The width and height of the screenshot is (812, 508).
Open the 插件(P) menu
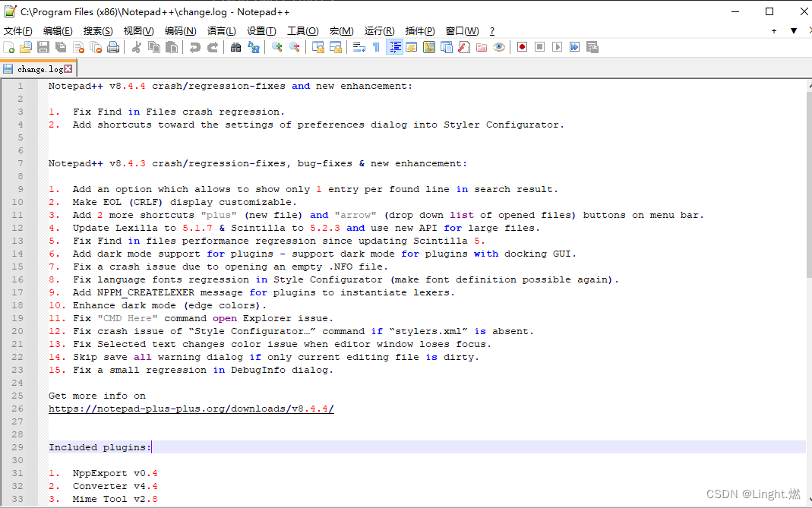[420, 31]
